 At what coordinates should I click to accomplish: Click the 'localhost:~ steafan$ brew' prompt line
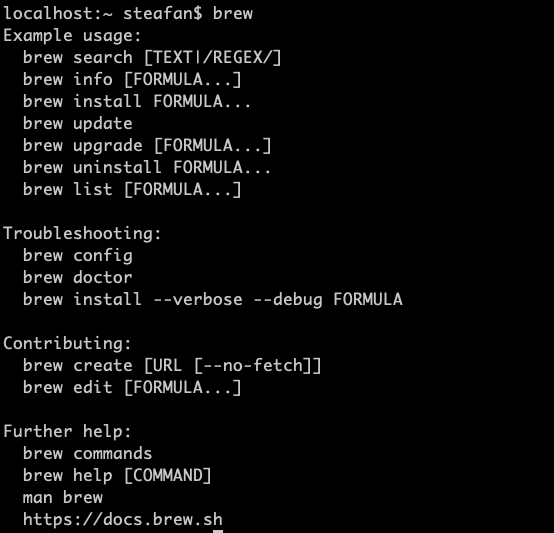pyautogui.click(x=128, y=13)
